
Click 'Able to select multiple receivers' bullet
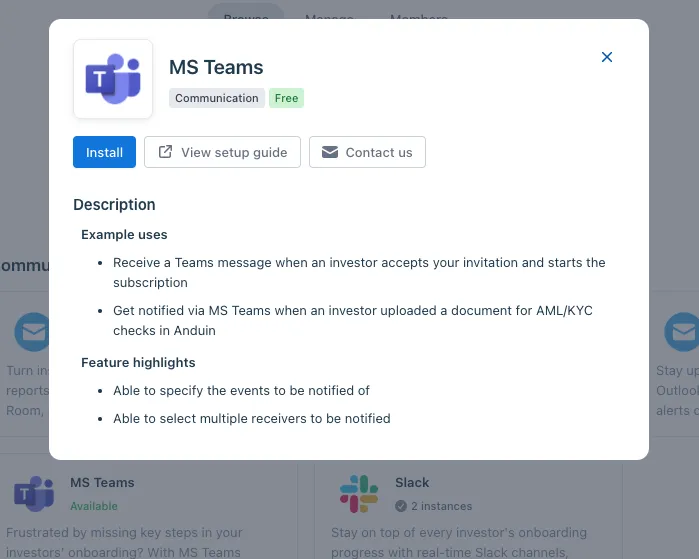coord(251,419)
